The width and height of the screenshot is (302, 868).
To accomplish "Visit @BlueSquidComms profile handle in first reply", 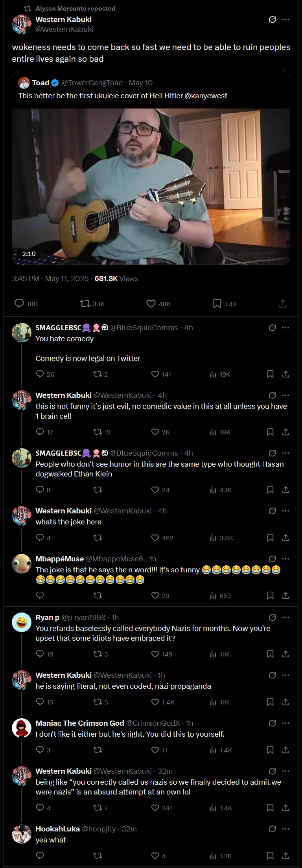I will (144, 327).
